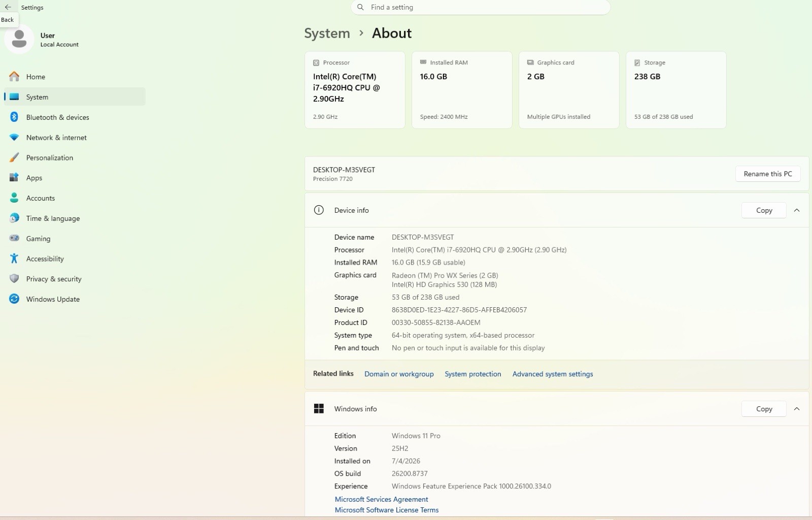Click the Windows 11 Pro edition text
This screenshot has width=812, height=520.
coord(416,436)
